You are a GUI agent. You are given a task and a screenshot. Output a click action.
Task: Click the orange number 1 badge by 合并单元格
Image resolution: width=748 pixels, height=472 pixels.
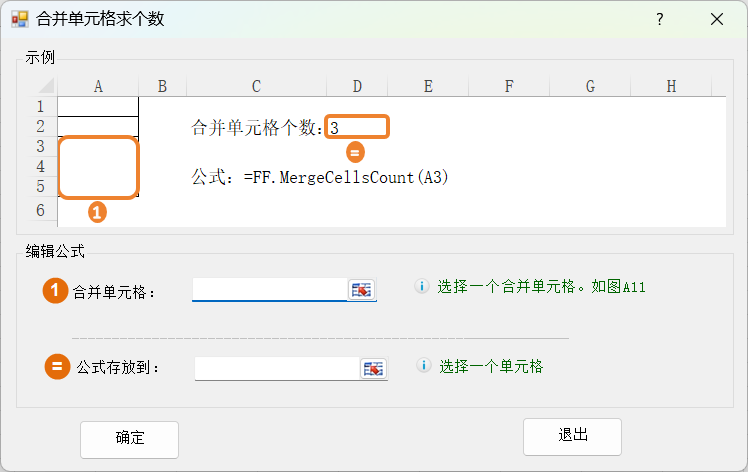[55, 291]
